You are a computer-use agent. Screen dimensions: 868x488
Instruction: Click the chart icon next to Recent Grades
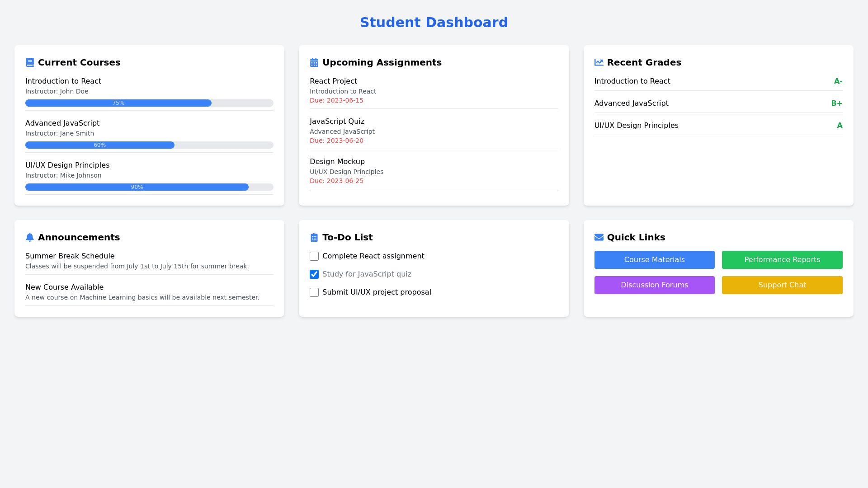(599, 62)
